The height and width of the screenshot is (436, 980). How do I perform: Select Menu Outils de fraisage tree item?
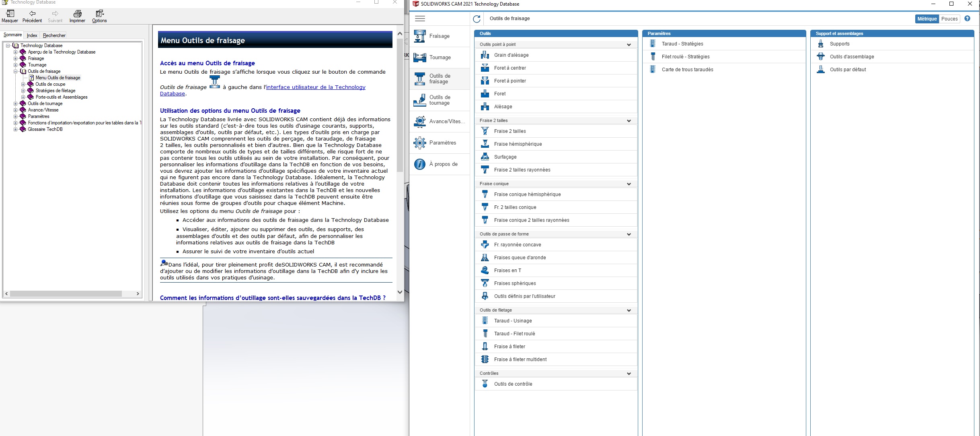[58, 78]
